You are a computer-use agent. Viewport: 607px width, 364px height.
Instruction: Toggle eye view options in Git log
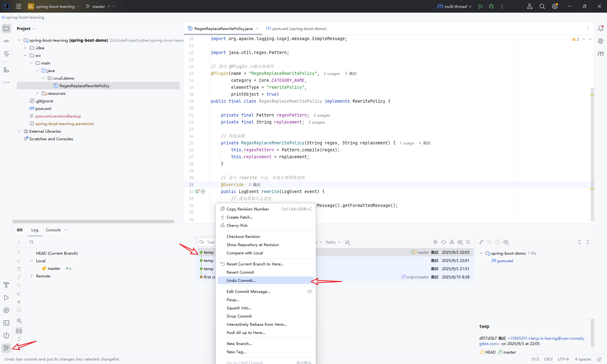460,242
